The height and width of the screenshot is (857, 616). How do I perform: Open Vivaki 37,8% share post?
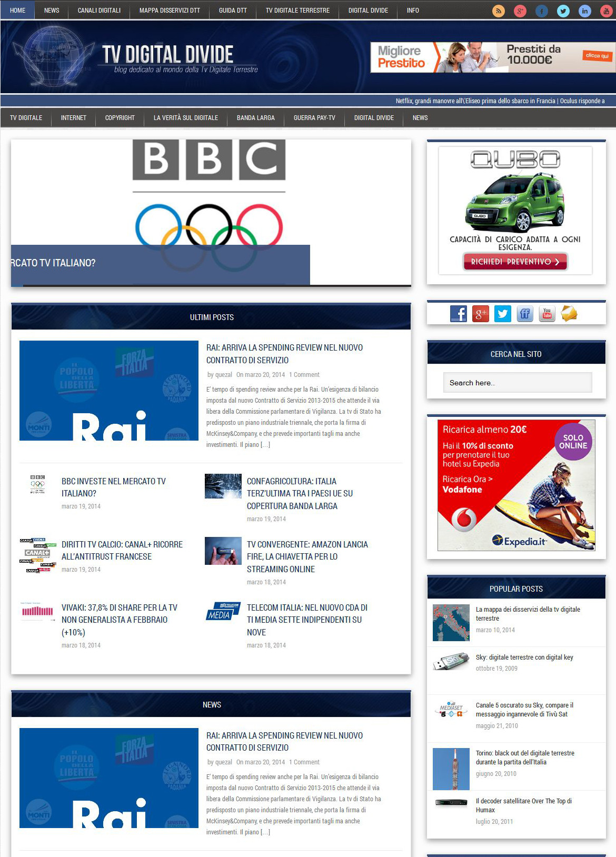tap(120, 620)
